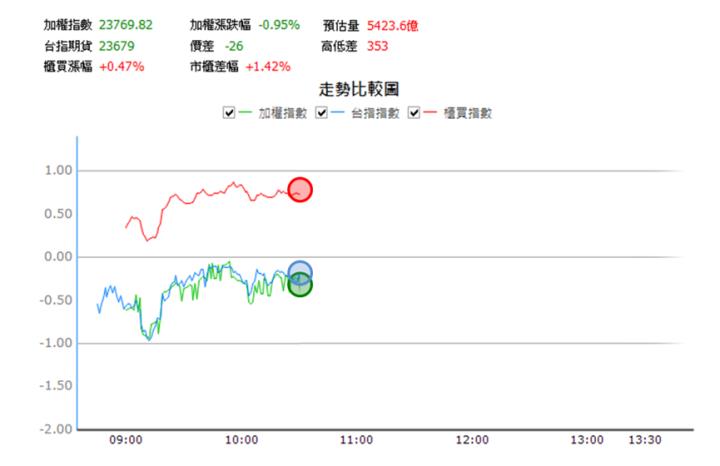Click the 市櫃差幅 +1.42% value
This screenshot has width=720, height=466.
click(x=266, y=67)
